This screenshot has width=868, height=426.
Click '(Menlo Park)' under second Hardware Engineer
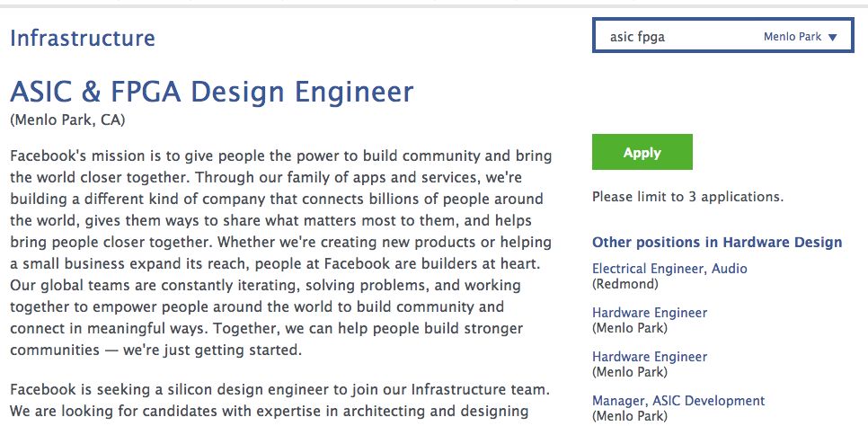click(630, 372)
